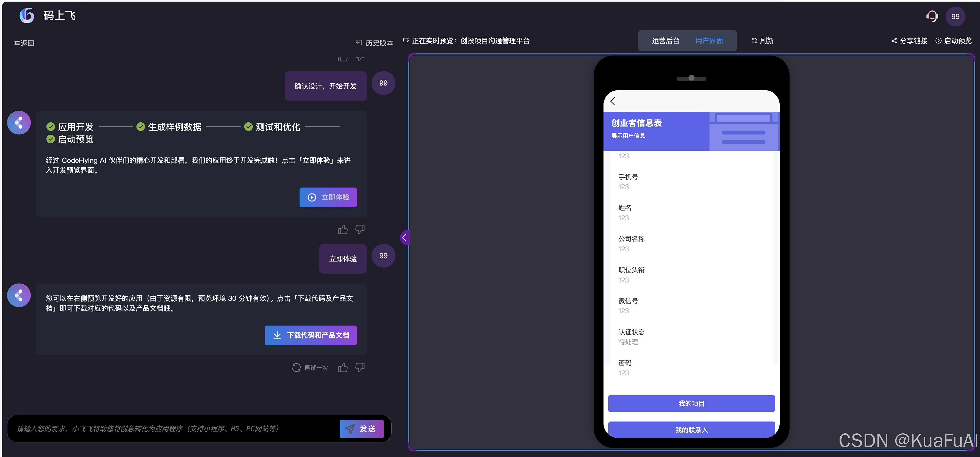Focus the 请输入您的需求 input field
Image resolution: width=980 pixels, height=457 pixels.
(171, 429)
